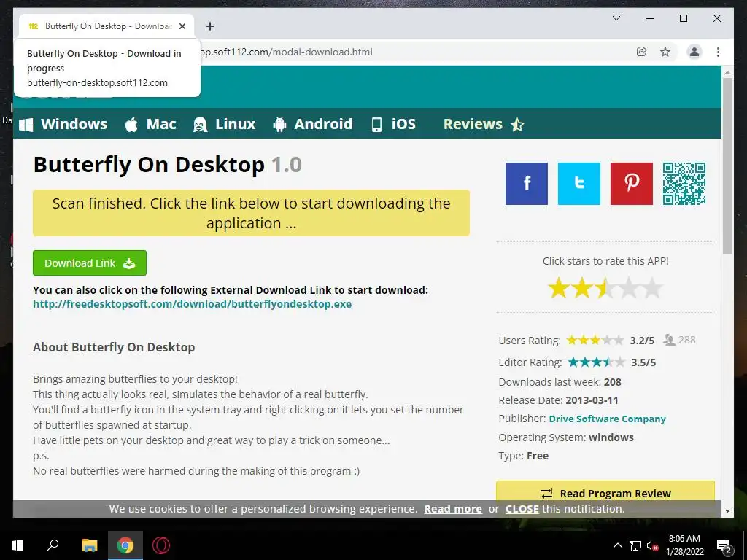
Task: Click the address bar URL
Action: [x=286, y=52]
